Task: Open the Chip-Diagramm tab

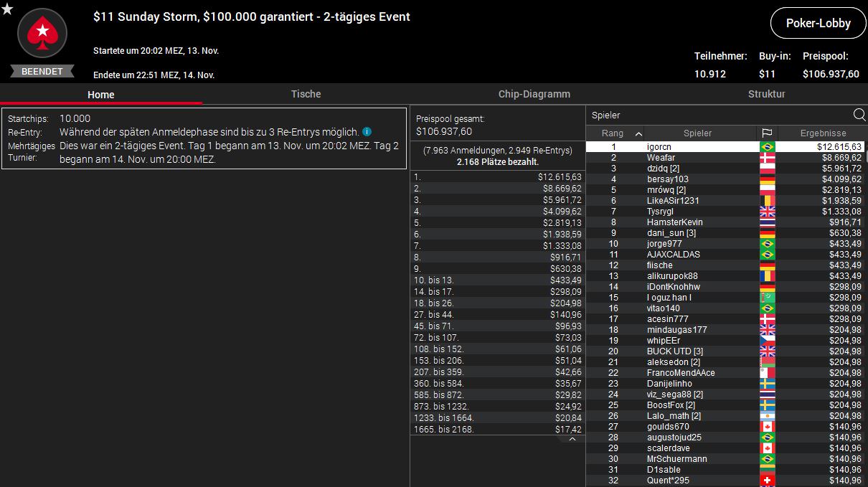Action: (x=534, y=94)
